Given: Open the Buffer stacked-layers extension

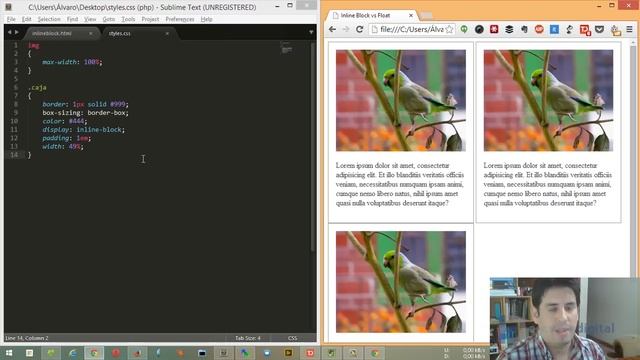Looking at the screenshot, I should 509,29.
